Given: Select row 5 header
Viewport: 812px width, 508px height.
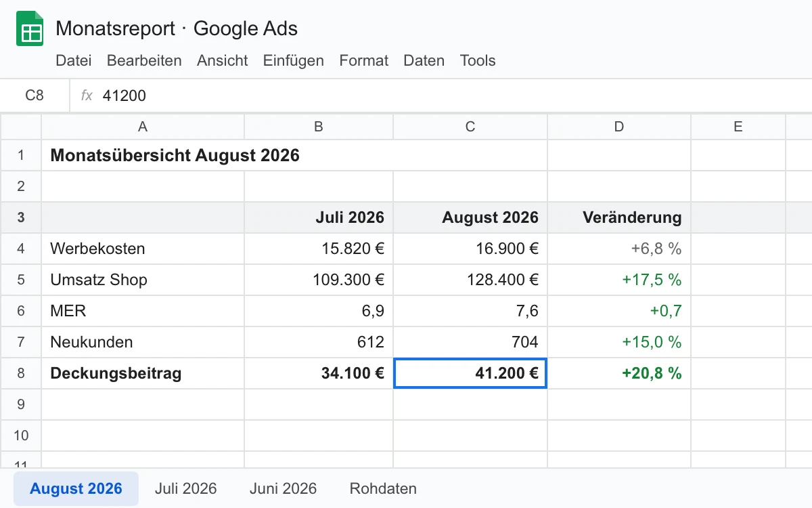Looking at the screenshot, I should (x=21, y=280).
